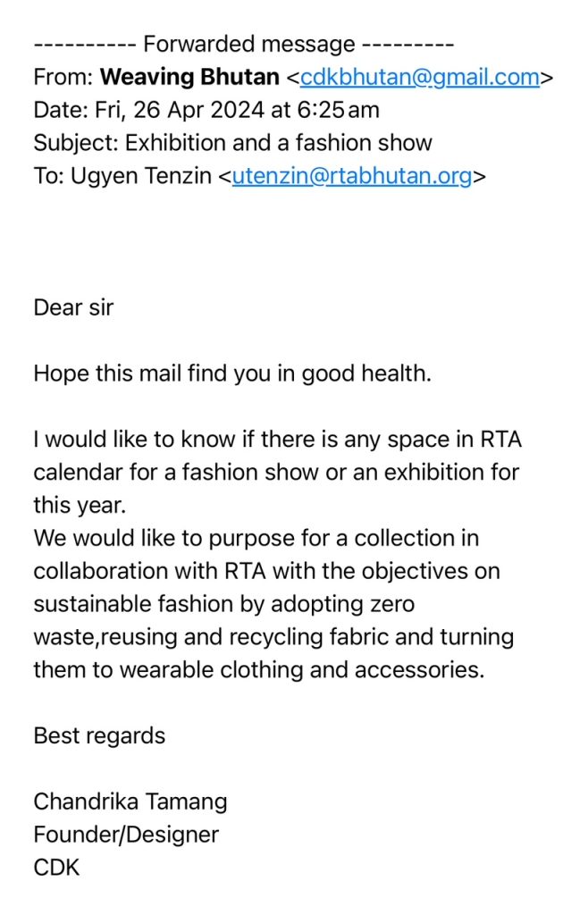Click the line sustainable fashion by adopting zero
This screenshot has height=915, width=588.
click(224, 604)
